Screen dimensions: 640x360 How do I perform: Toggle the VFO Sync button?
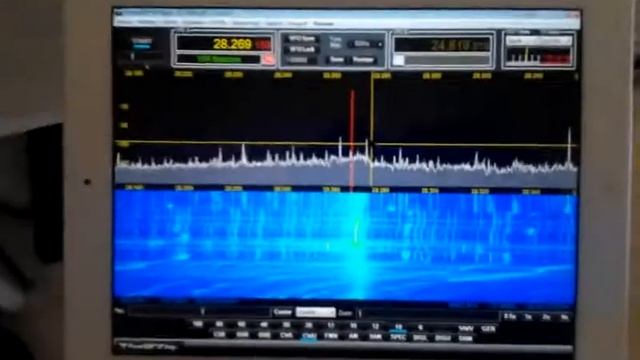click(x=302, y=39)
